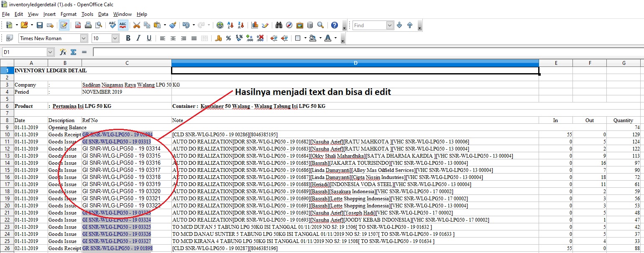
Task: Center cell text horizontally
Action: (173, 38)
